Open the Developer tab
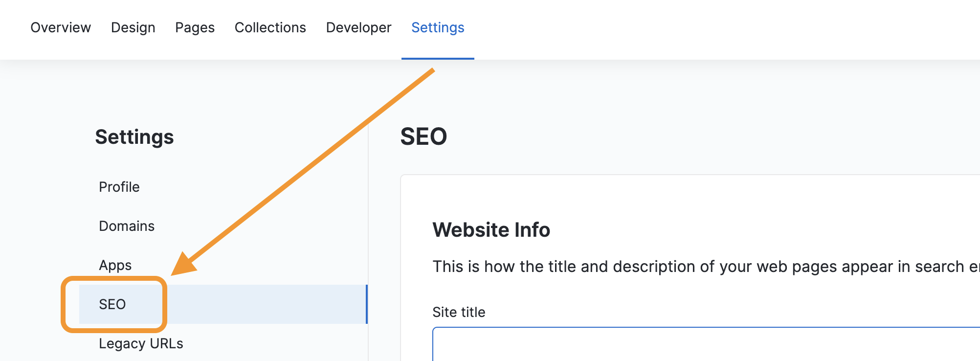This screenshot has width=980, height=361. click(358, 28)
